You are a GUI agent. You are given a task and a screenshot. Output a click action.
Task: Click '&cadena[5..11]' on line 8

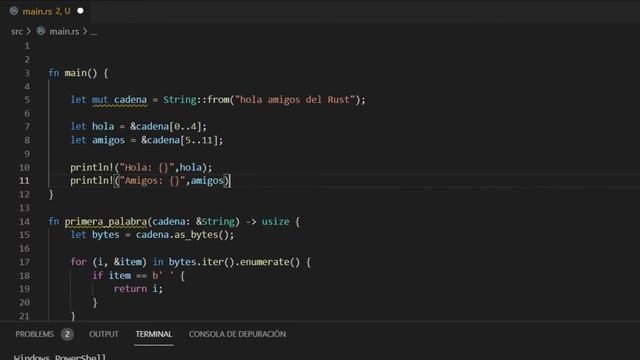[180, 140]
